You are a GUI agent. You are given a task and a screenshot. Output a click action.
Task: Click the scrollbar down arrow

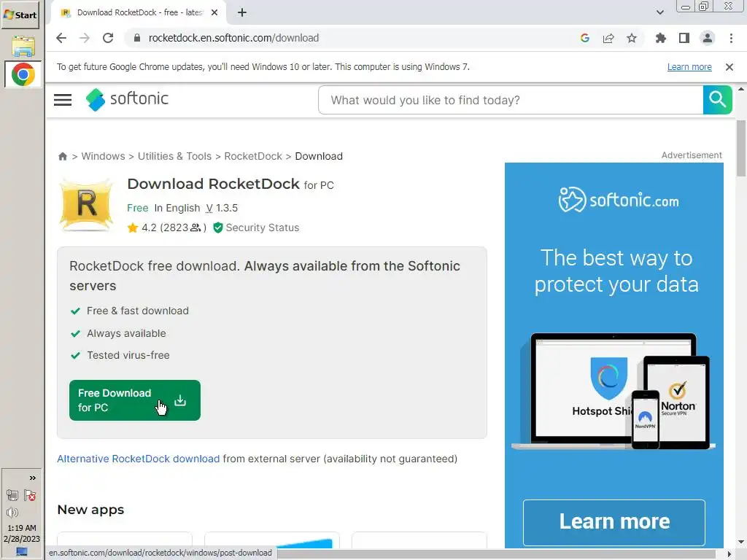click(741, 542)
